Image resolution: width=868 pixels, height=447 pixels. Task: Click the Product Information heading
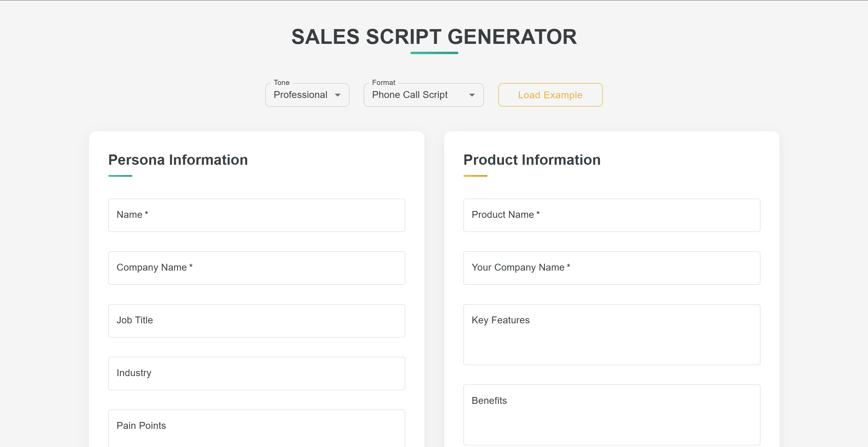click(x=532, y=160)
